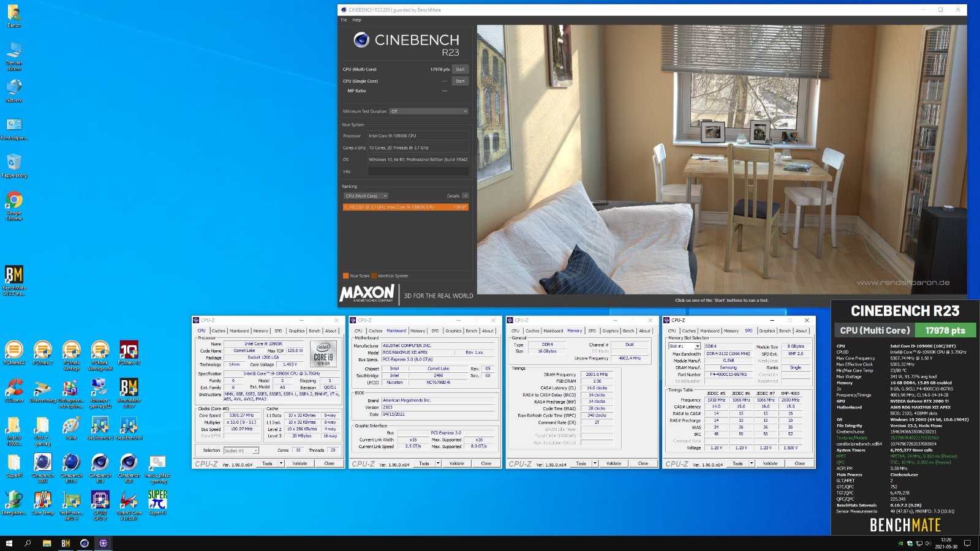Launch the PCMark 10 desktop icon
980x551 pixels.
(129, 353)
